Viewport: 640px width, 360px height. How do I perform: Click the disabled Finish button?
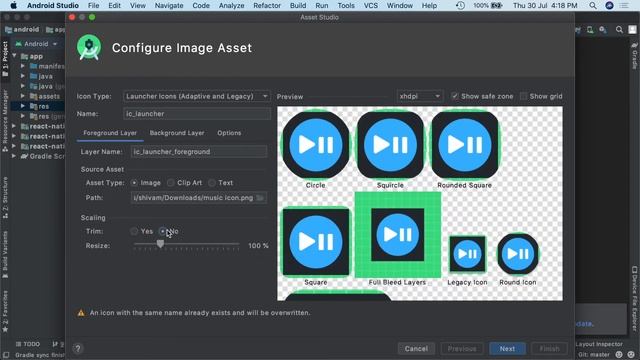pos(549,349)
